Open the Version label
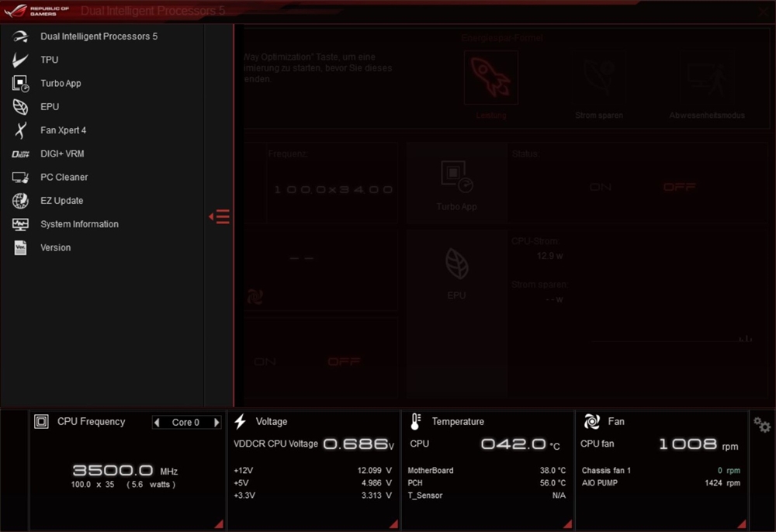The height and width of the screenshot is (532, 776). pyautogui.click(x=55, y=247)
